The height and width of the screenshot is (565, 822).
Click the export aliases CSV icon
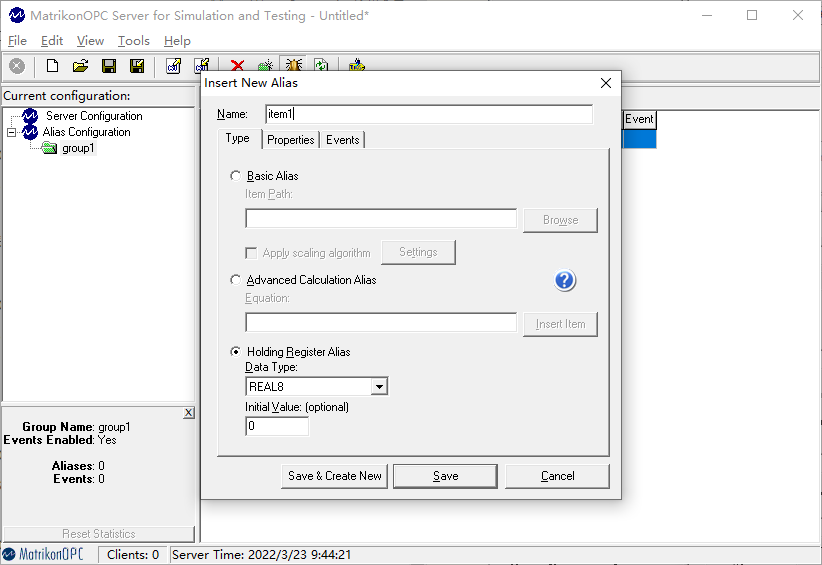(174, 66)
